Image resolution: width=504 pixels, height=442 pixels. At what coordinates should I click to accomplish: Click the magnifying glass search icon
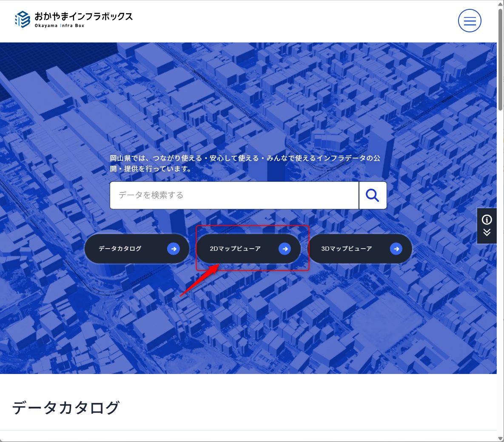(x=373, y=195)
